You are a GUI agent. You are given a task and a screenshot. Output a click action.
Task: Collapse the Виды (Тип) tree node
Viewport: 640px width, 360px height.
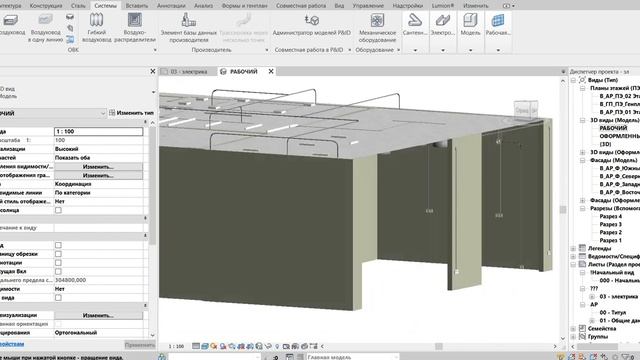(x=573, y=80)
